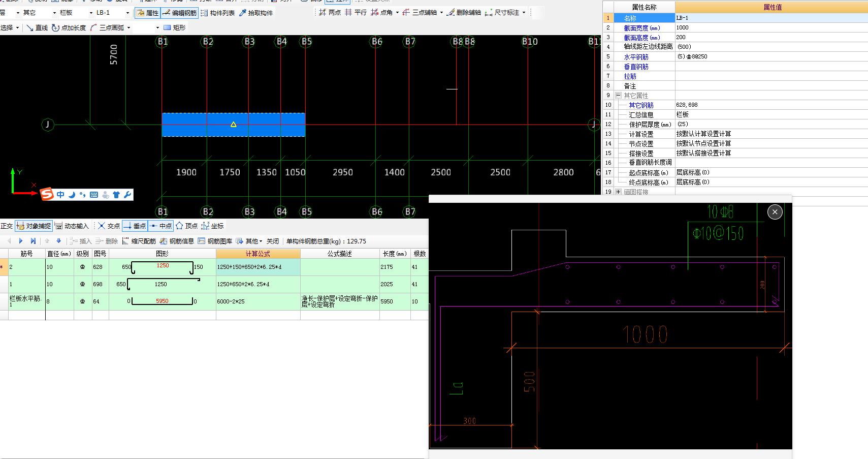This screenshot has width=868, height=459.
Task: Click 关闭 to close rebar editor
Action: point(273,241)
